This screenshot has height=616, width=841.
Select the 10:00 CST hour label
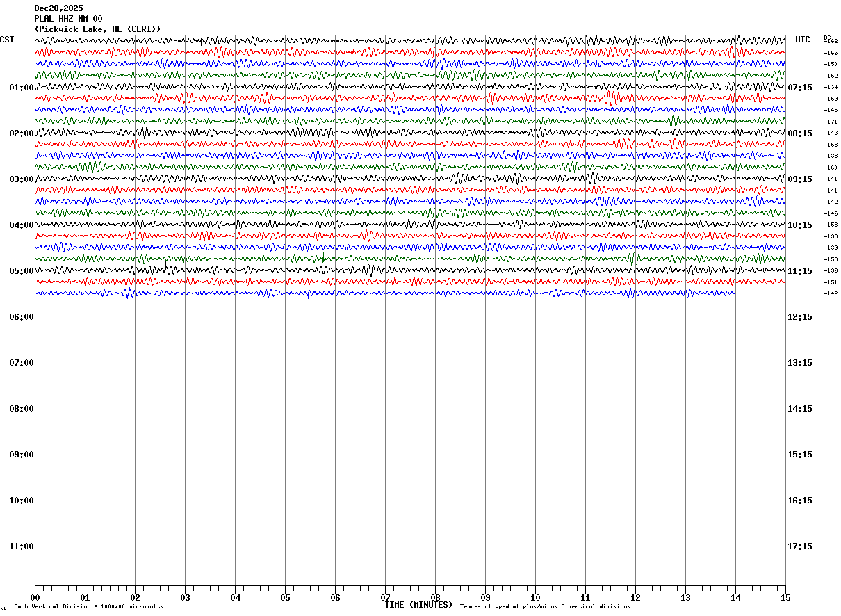point(22,501)
